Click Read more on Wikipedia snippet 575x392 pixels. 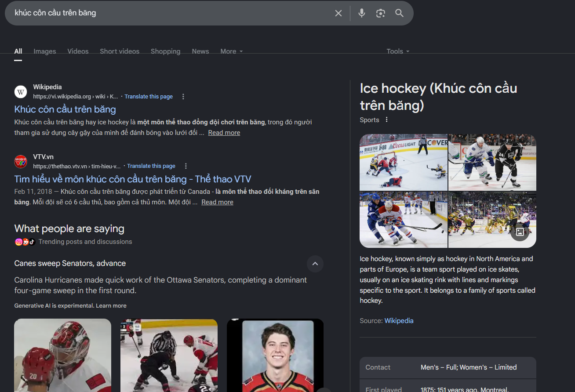click(224, 133)
